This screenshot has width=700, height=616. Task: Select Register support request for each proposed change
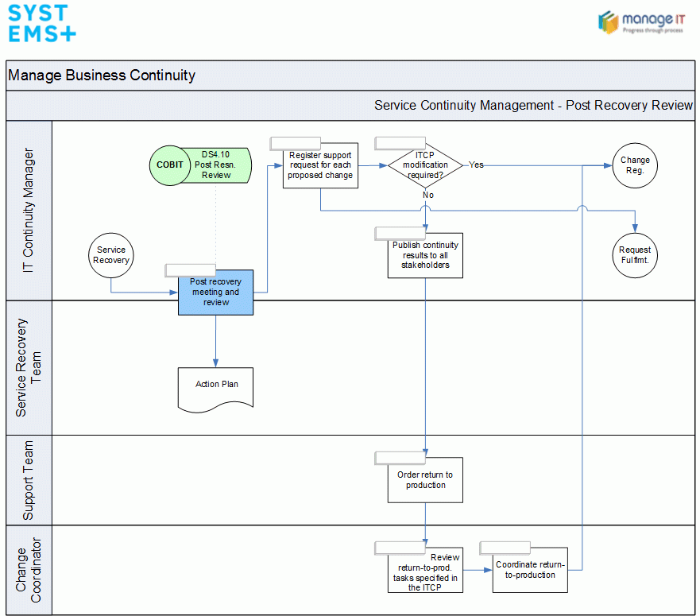click(320, 165)
